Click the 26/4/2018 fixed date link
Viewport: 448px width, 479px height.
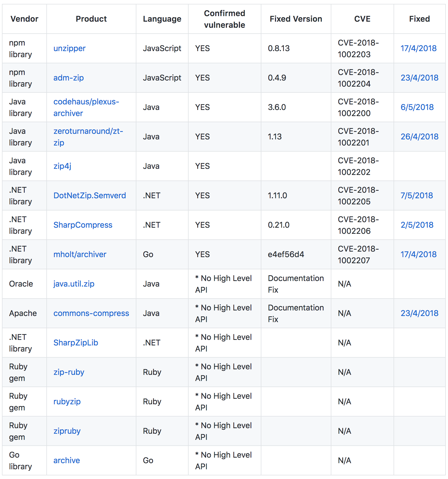click(419, 137)
